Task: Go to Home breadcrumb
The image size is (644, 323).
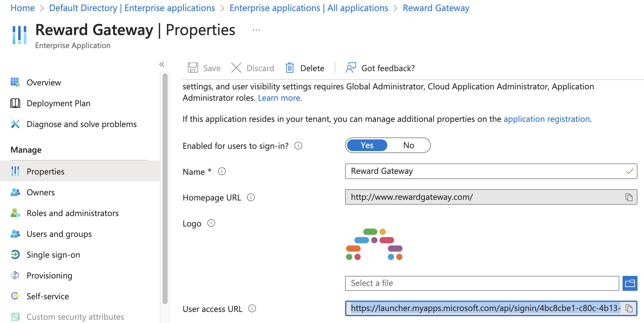Action: tap(22, 8)
